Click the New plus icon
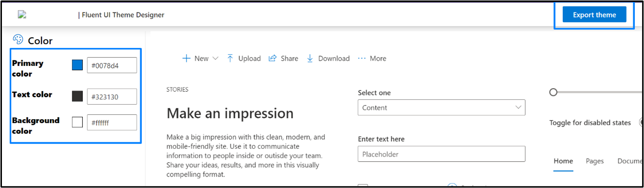 [x=186, y=58]
